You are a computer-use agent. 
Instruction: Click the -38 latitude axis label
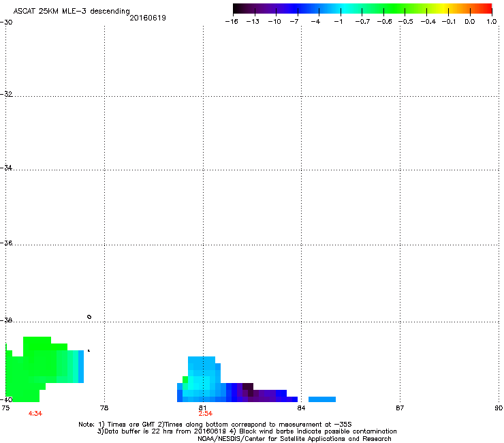tap(6, 320)
